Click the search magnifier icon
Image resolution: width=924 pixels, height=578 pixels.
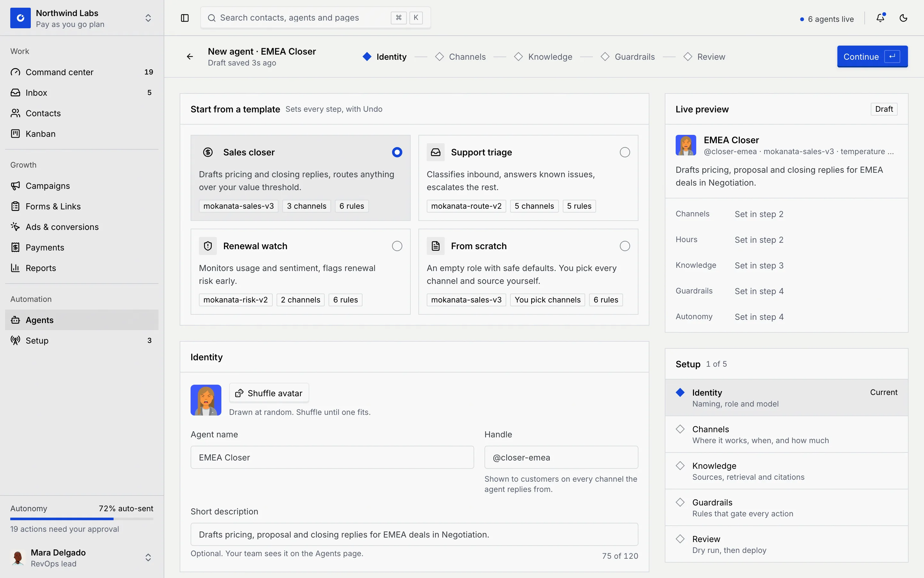point(211,18)
